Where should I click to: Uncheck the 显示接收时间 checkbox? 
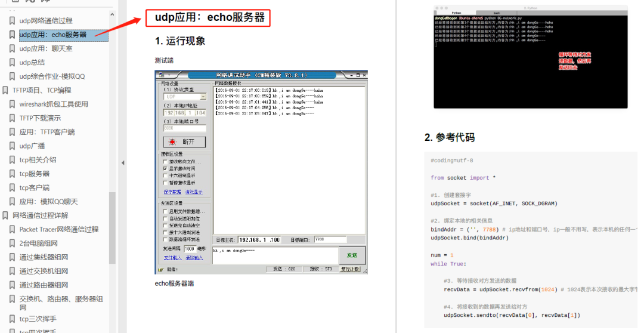165,169
